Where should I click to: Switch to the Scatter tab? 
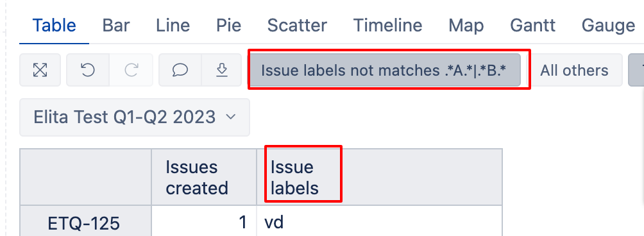point(297,26)
